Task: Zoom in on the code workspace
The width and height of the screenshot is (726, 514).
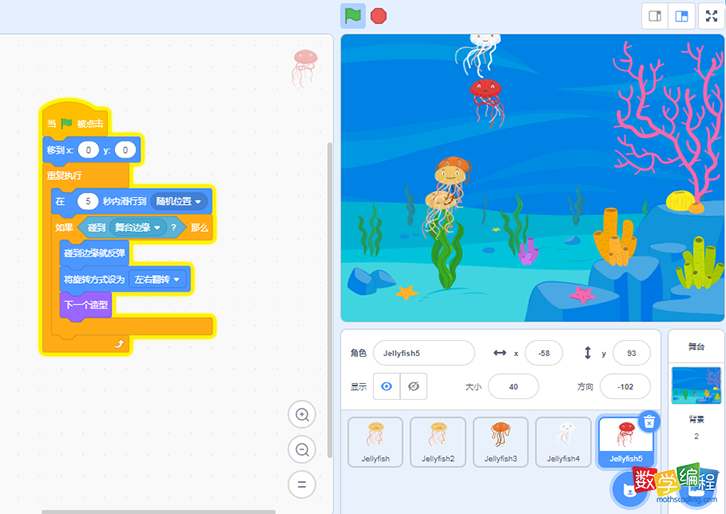Action: click(302, 414)
